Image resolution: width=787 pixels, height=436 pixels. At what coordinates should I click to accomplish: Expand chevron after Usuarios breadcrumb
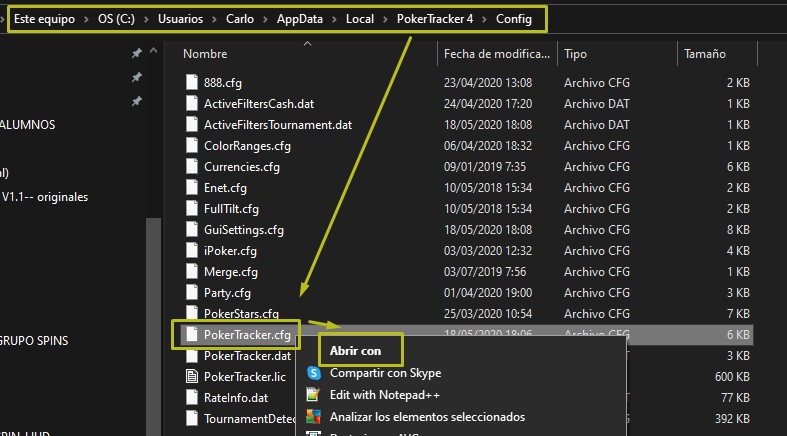[x=214, y=19]
